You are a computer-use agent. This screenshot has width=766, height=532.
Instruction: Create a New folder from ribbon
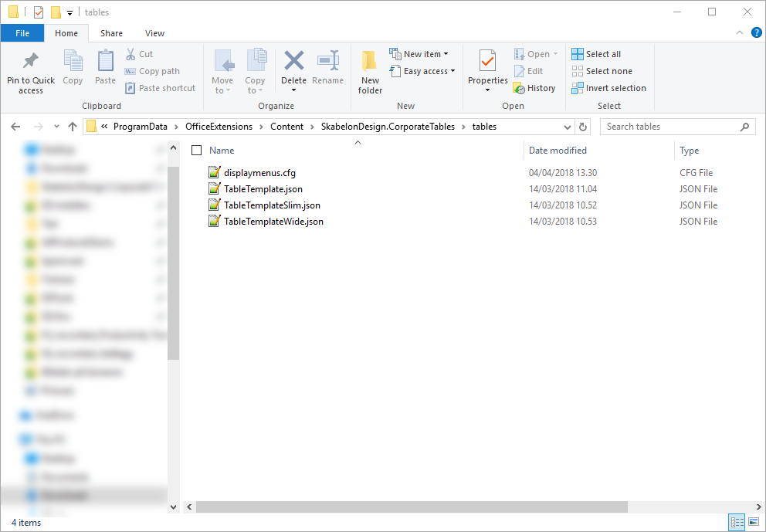(x=370, y=71)
